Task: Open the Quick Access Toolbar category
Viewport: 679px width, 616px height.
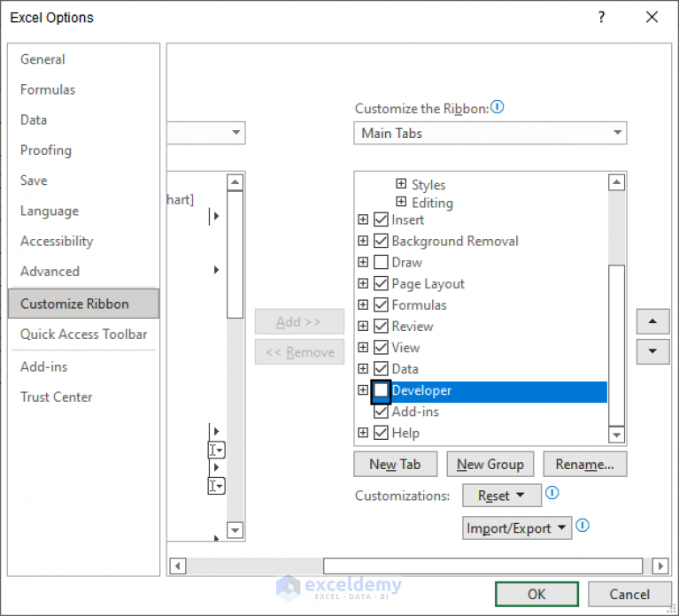Action: [x=83, y=335]
